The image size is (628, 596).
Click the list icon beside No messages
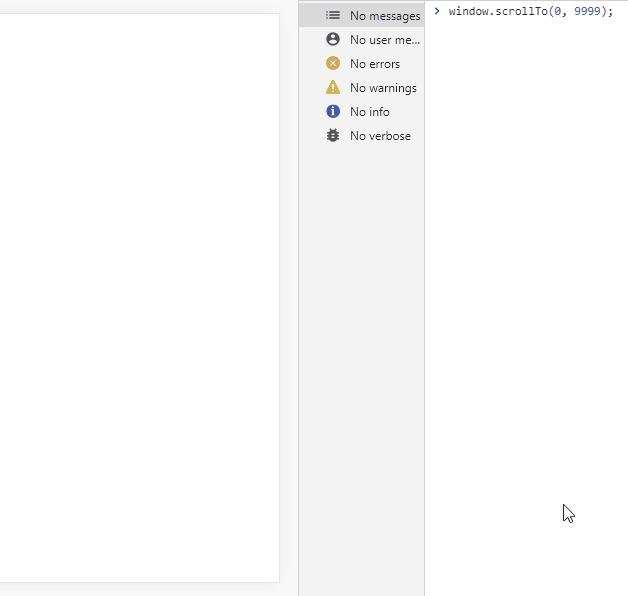[333, 16]
